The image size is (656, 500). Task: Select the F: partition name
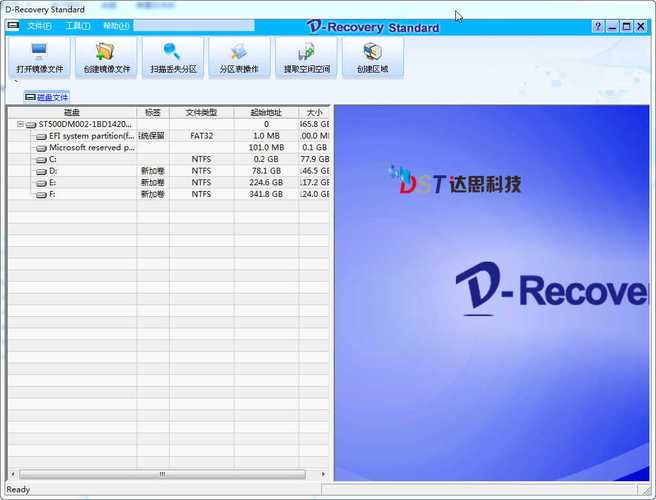(x=52, y=195)
